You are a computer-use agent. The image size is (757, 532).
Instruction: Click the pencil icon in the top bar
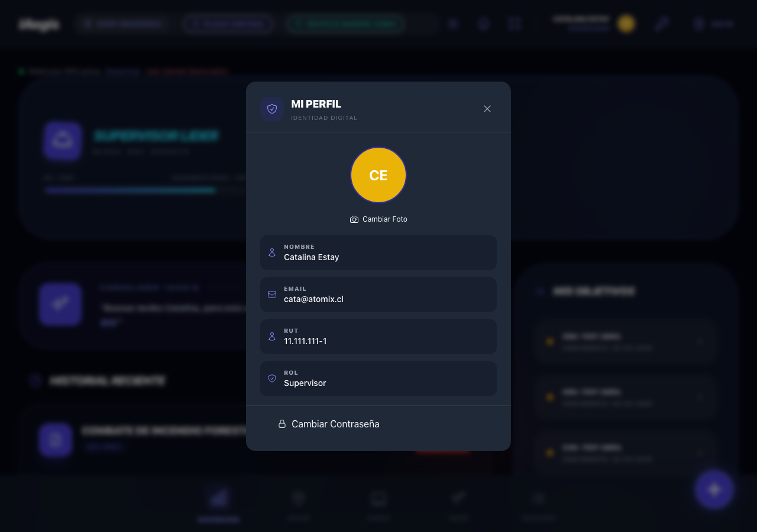point(661,24)
